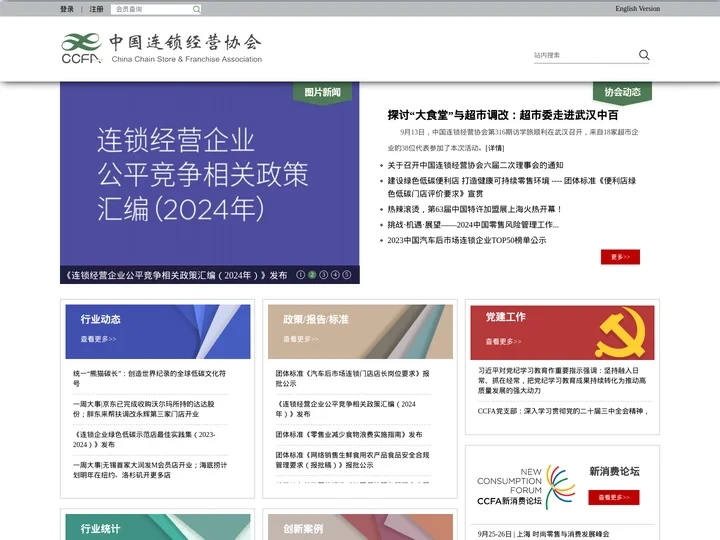Open 连锁企业绿色低碳示范店最佳实践集 article
Image resolution: width=720 pixels, height=540 pixels.
[x=144, y=439]
